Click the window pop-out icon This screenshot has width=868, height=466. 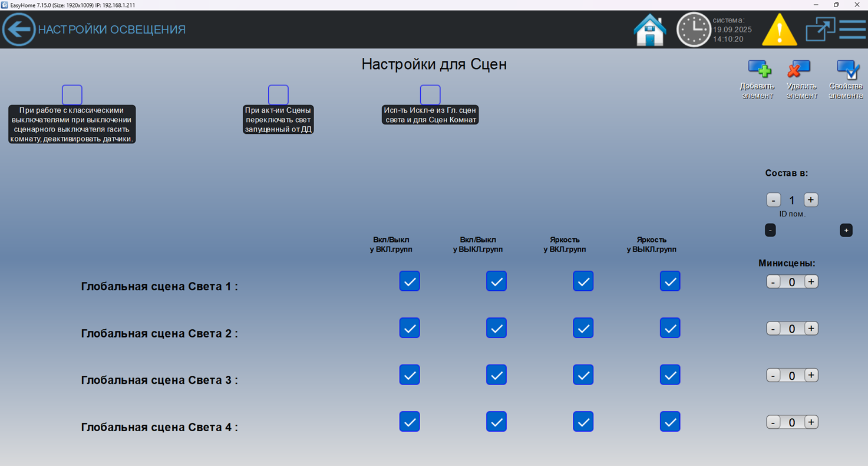820,29
